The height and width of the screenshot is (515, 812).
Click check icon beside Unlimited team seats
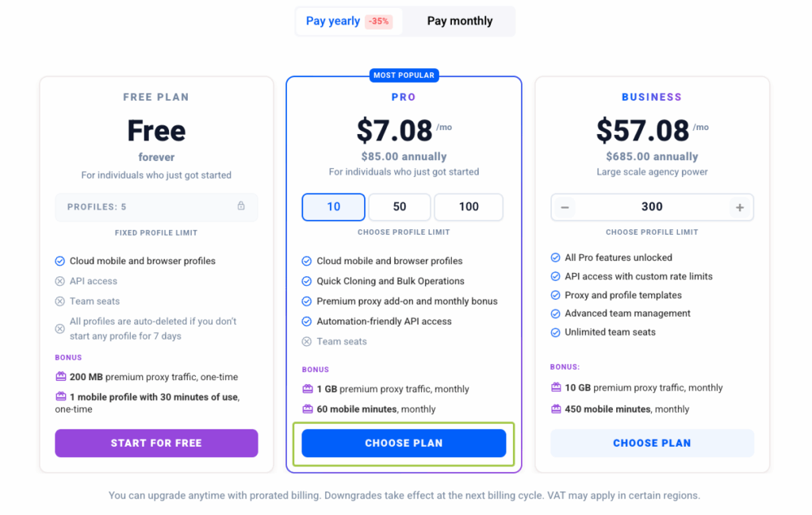pos(555,332)
